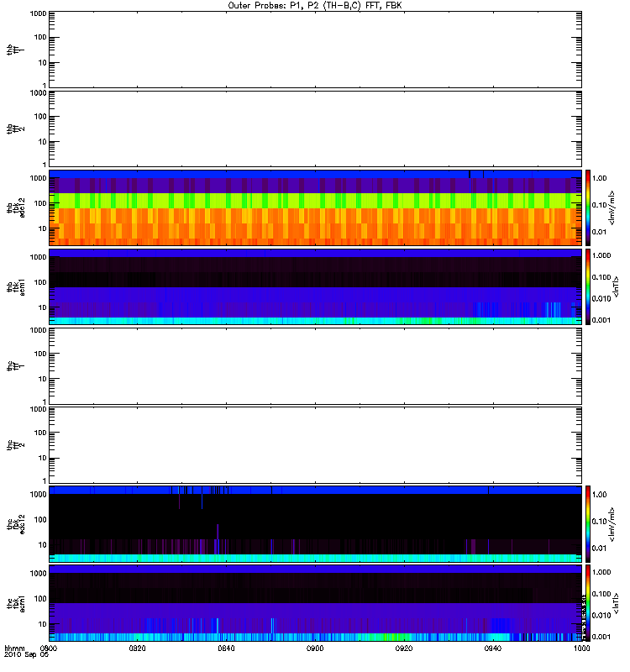The image size is (630, 672).
Task: Click the thc fbk scm1 nT color bar
Action: click(588, 603)
